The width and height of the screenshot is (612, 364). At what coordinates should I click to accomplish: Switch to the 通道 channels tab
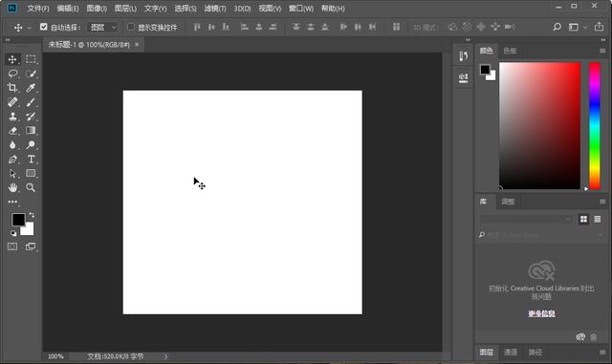pos(510,353)
